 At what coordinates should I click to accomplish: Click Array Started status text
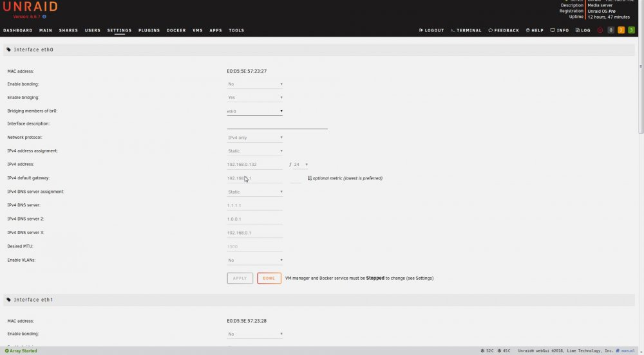23,351
